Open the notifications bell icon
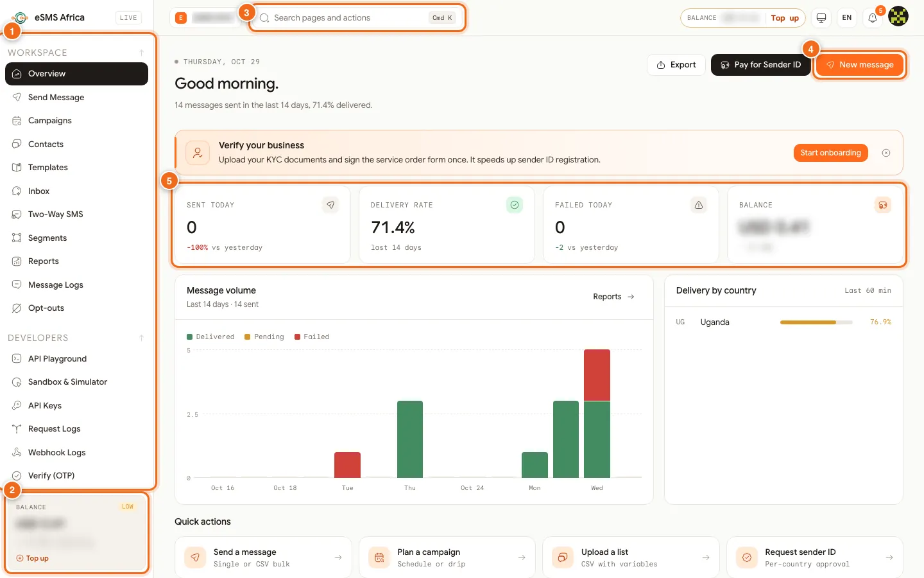 (x=872, y=18)
